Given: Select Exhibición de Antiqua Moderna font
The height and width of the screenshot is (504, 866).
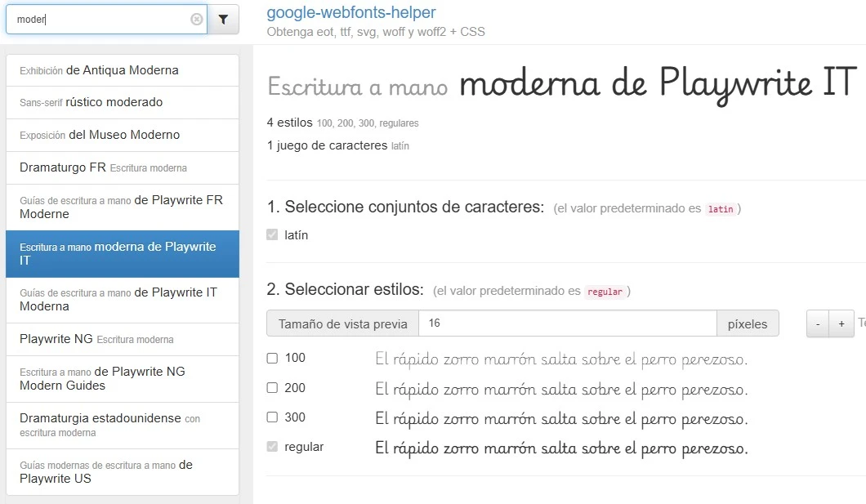Looking at the screenshot, I should point(123,70).
